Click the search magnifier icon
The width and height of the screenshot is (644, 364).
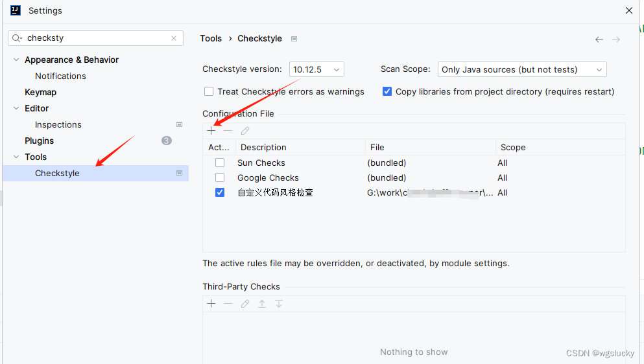17,38
